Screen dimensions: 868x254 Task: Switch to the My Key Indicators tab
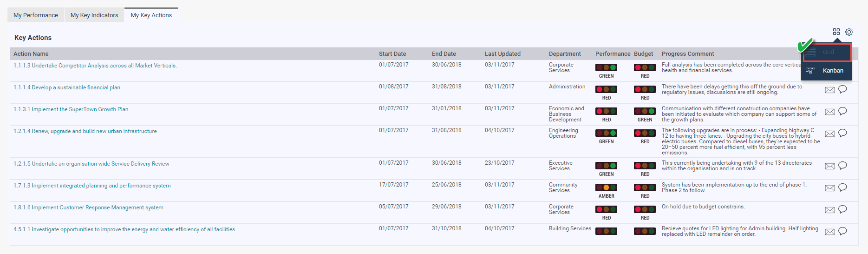point(94,15)
